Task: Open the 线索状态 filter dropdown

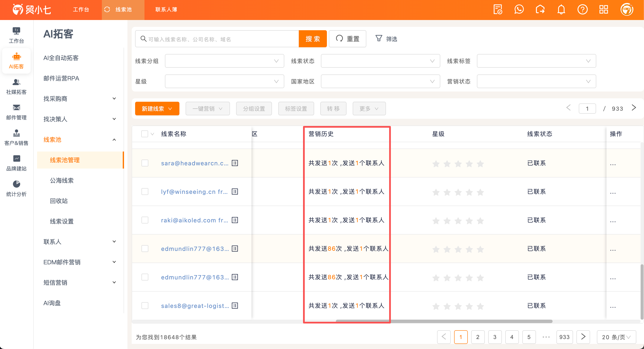Action: point(380,61)
